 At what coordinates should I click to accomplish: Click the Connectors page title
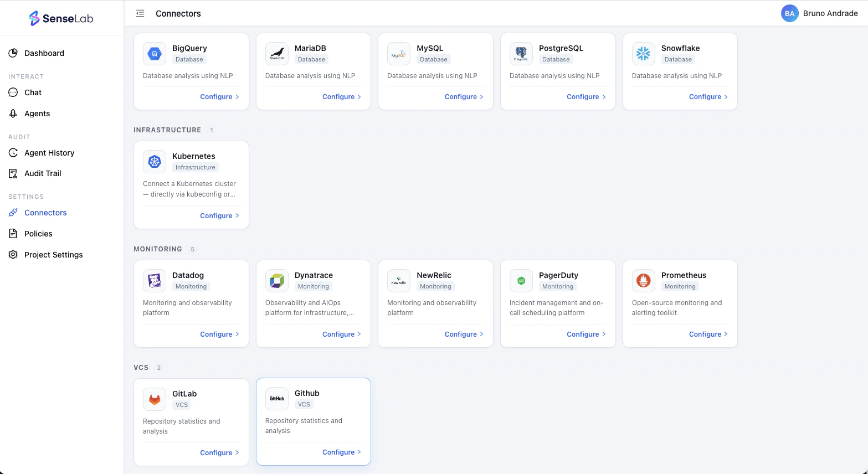pos(178,13)
